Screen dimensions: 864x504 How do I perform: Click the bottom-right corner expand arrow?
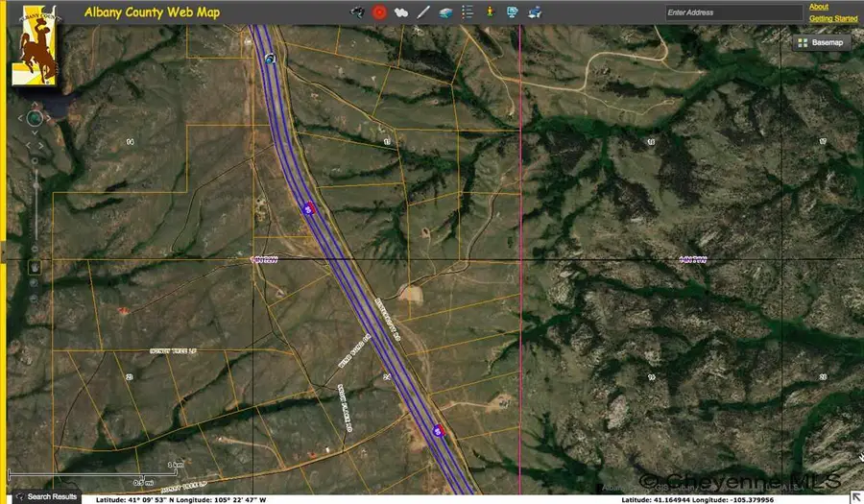pyautogui.click(x=855, y=497)
